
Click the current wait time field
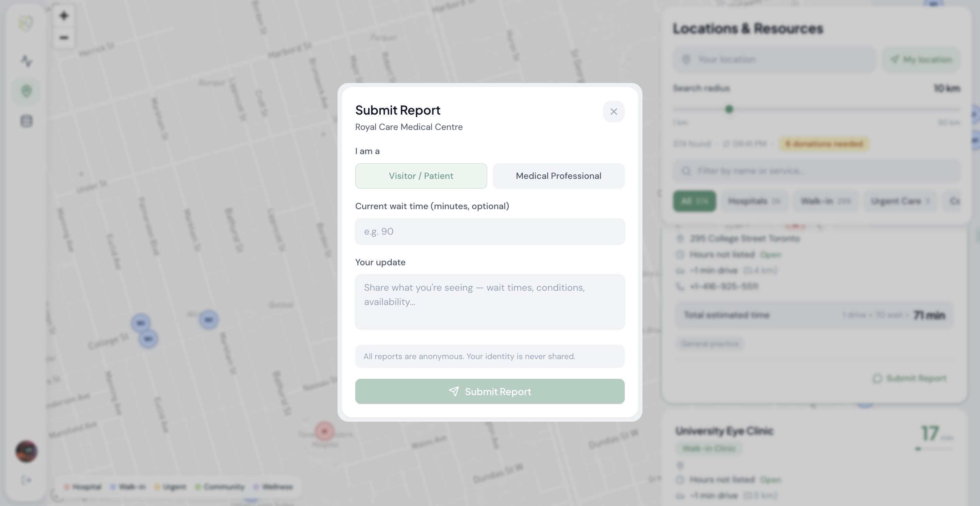click(x=490, y=232)
